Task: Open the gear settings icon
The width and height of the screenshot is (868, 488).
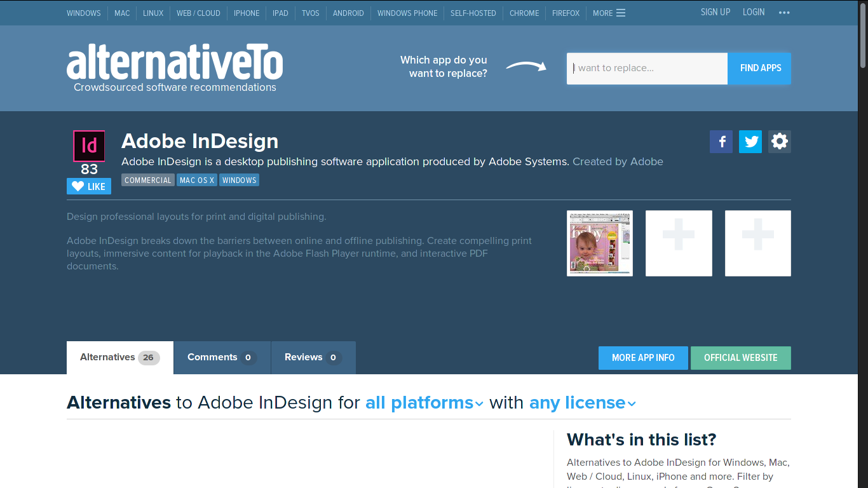Action: 780,142
